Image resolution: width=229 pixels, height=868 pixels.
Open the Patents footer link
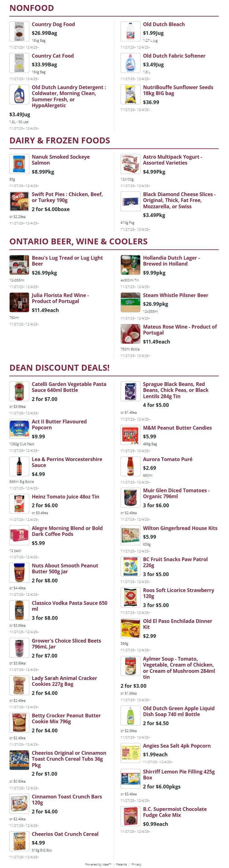122,864
